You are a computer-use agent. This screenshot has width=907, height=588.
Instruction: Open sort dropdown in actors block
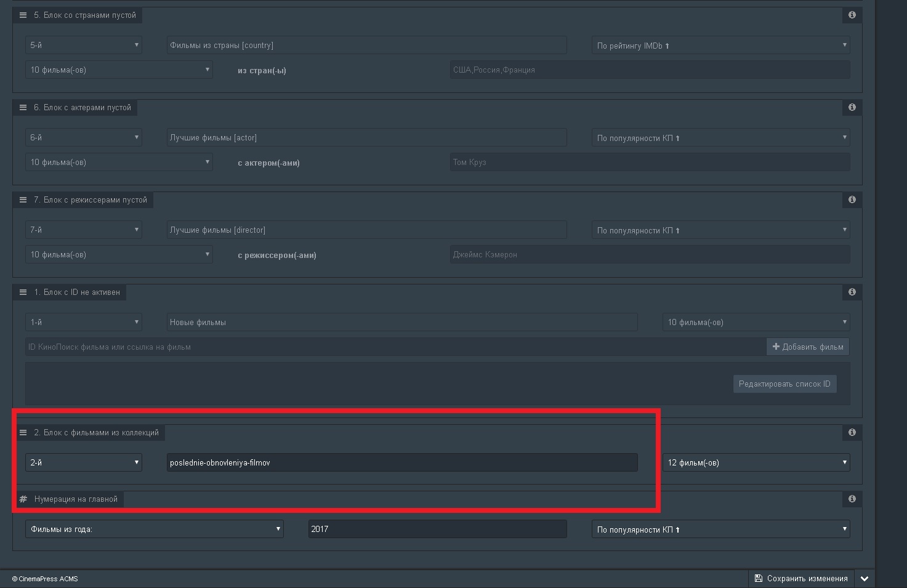(721, 137)
